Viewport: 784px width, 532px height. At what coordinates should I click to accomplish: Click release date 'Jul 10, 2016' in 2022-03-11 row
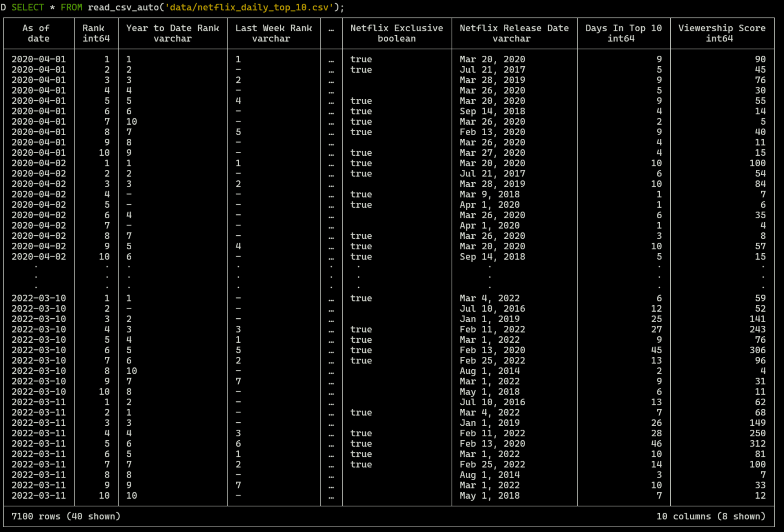(x=492, y=402)
